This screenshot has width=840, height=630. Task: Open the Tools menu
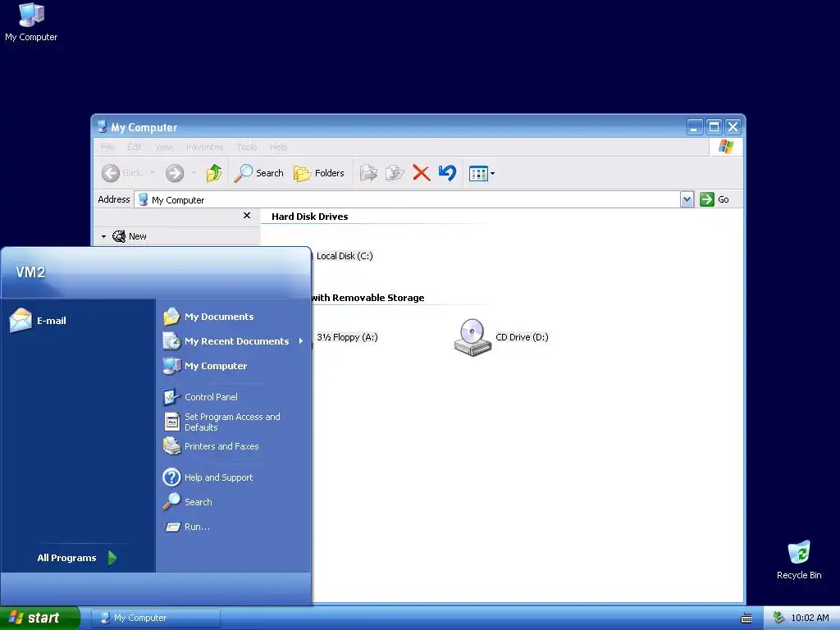click(247, 147)
